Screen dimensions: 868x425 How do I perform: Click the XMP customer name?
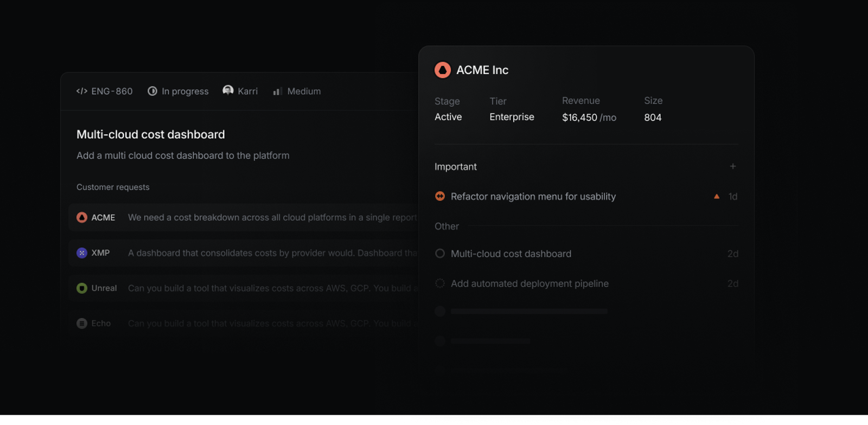[x=100, y=253]
